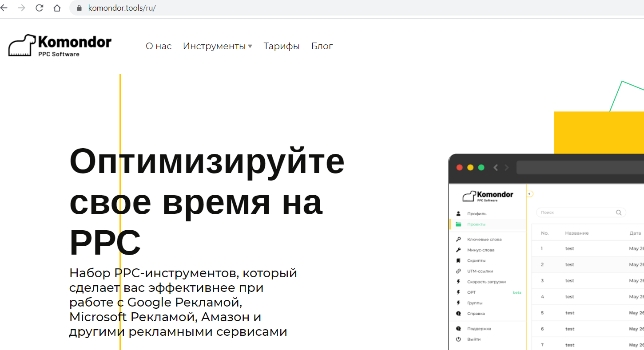644x350 pixels.
Task: Click the browser home icon
Action: coord(57,8)
